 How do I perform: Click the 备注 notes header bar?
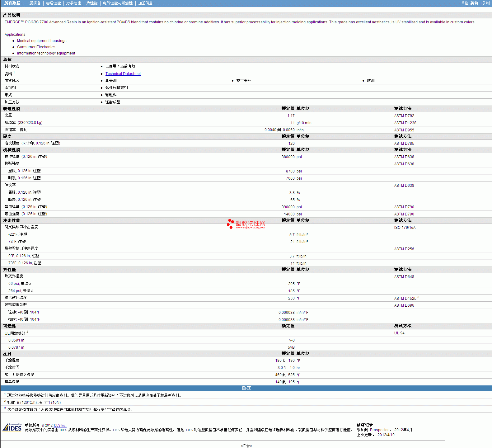(246, 388)
